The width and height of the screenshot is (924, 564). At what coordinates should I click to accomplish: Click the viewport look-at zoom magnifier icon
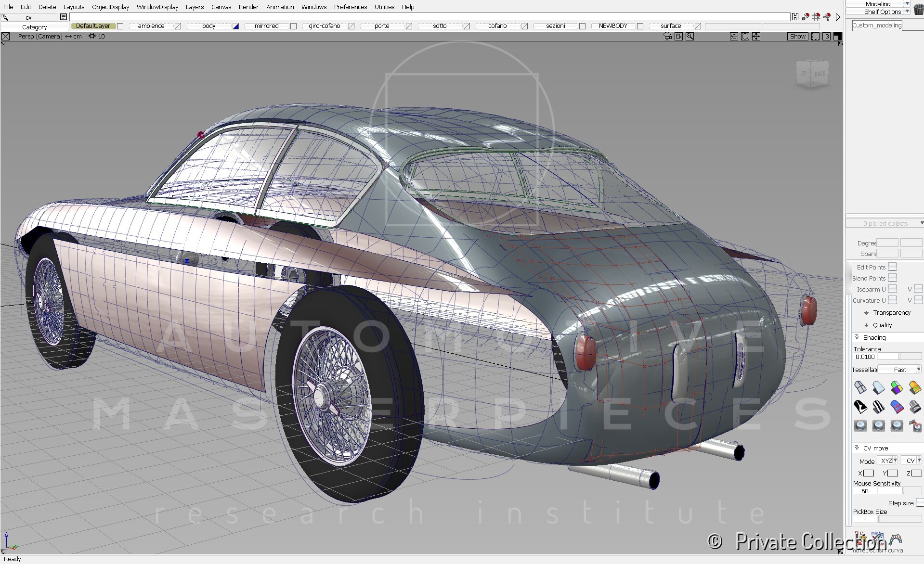pyautogui.click(x=690, y=37)
